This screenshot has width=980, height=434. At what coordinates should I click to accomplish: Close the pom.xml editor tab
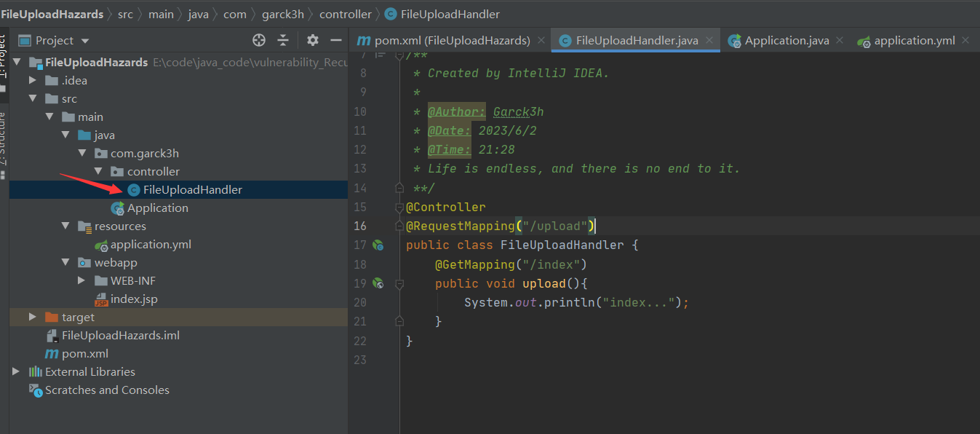point(541,41)
